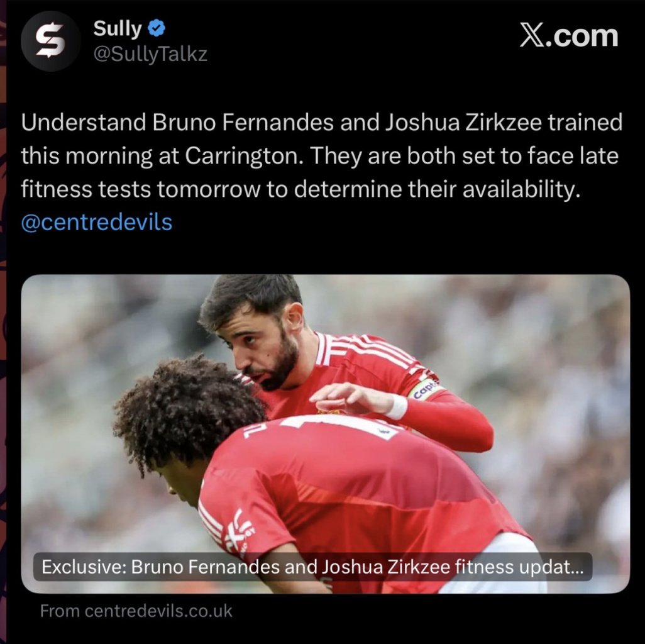This screenshot has width=645, height=644.
Task: Click the 'Exclusive: Bruno Fernandes and Joshua Zirkzee' caption
Action: 312,567
